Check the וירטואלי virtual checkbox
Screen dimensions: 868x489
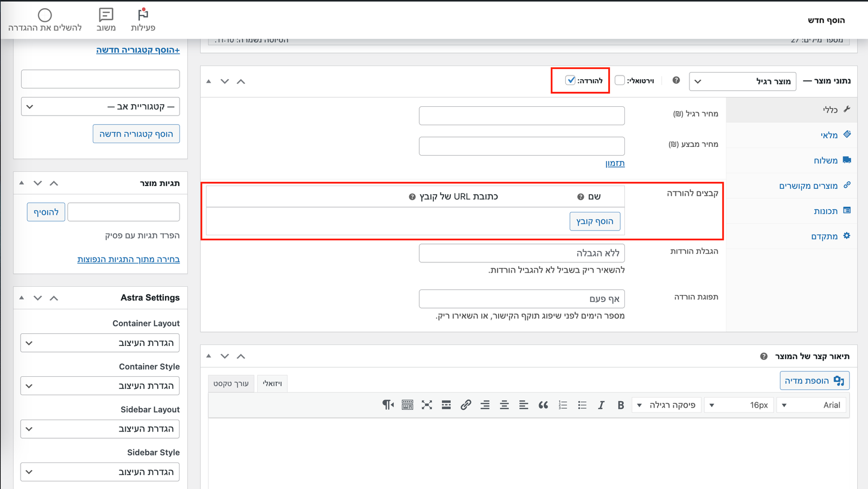pos(620,80)
